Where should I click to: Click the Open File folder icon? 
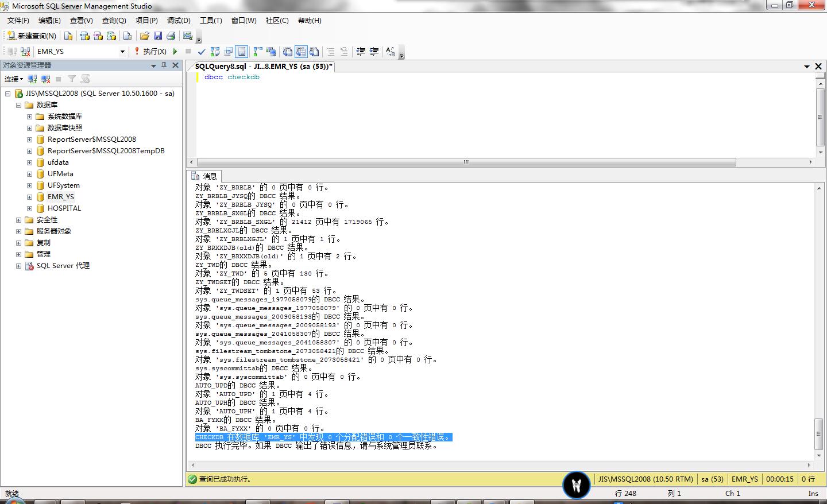(145, 36)
